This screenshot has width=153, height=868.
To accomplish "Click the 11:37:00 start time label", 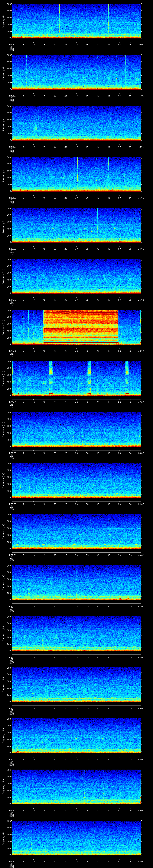I will pyautogui.click(x=12, y=453).
